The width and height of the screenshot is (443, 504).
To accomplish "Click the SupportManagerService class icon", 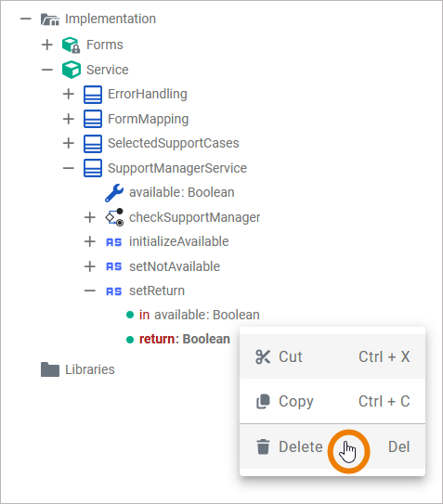I will click(93, 168).
